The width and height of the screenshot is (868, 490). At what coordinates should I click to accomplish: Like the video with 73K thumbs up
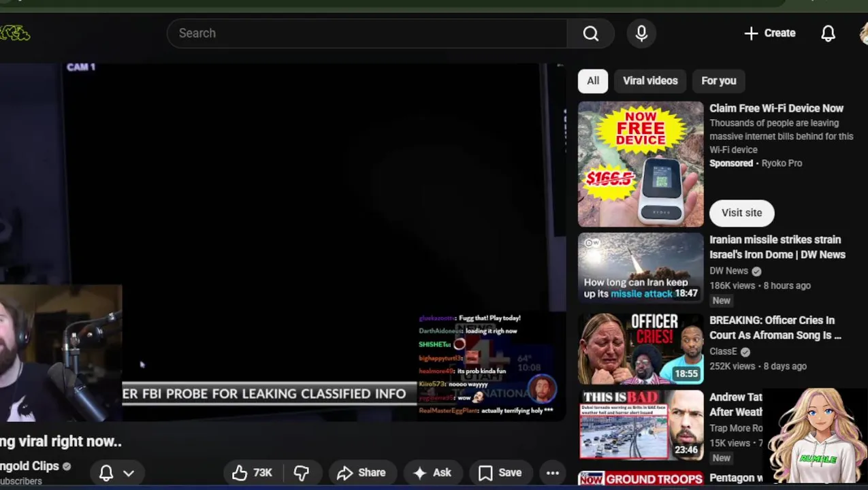253,473
